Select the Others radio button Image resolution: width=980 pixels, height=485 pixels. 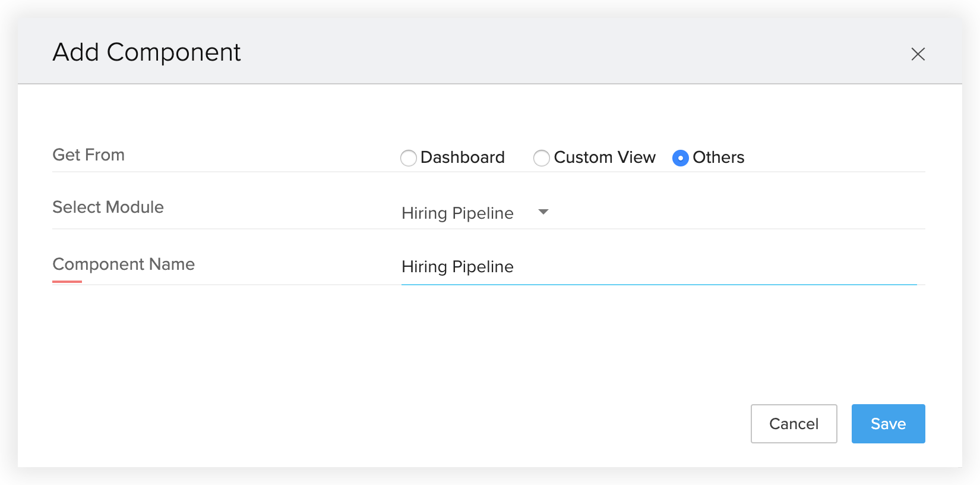point(680,158)
